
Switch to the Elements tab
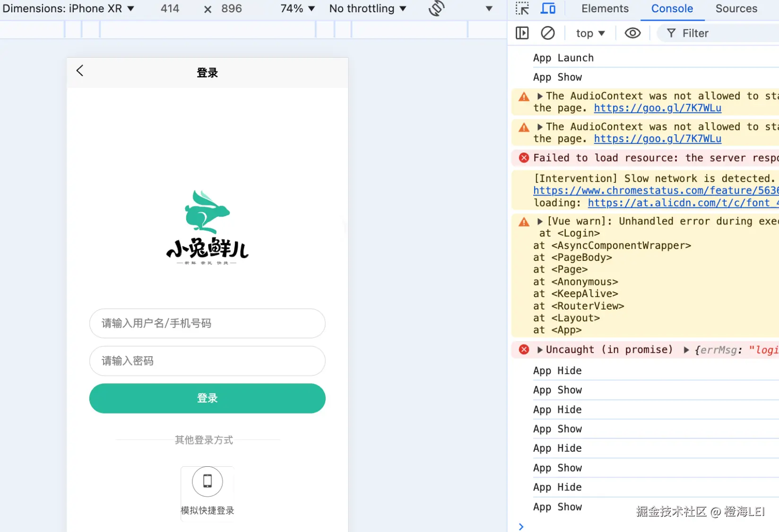[x=605, y=9]
